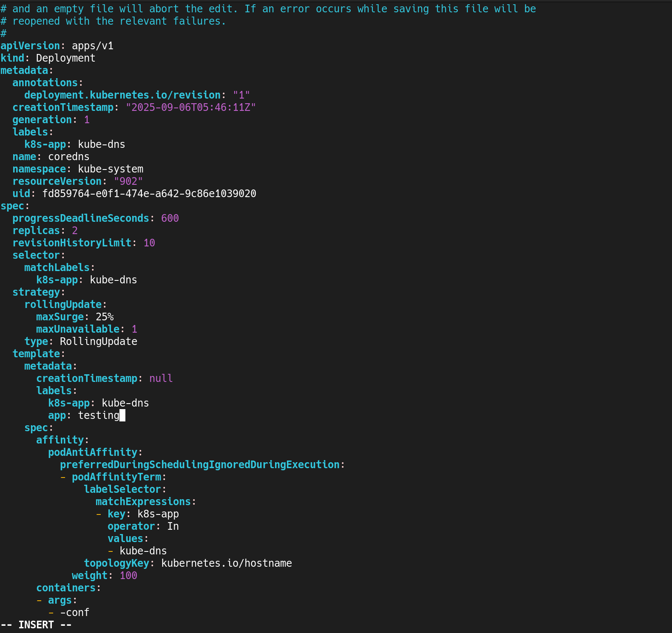The width and height of the screenshot is (672, 633).
Task: Click the key value k8s-app
Action: [158, 514]
